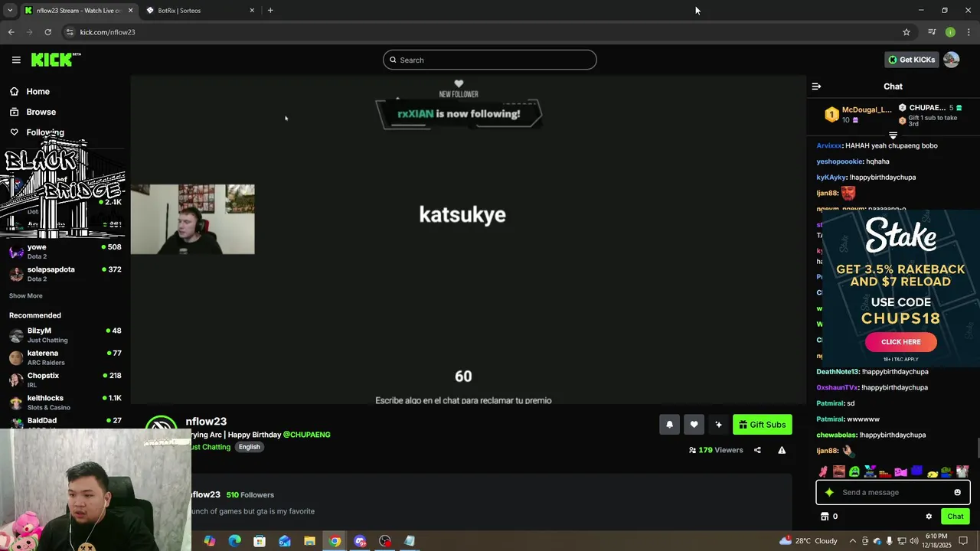Open recommended channel Chopstix
Image resolution: width=980 pixels, height=551 pixels.
(65, 380)
